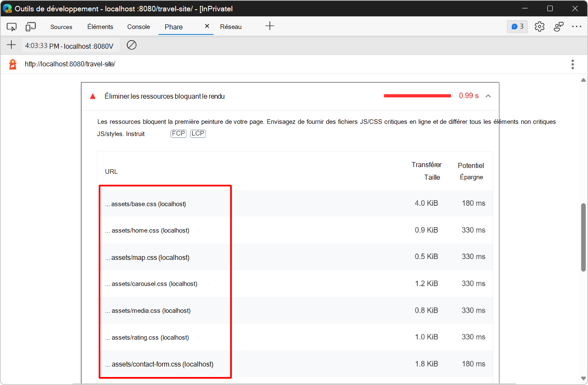This screenshot has height=385, width=588.
Task: Click the audit title Éliminer les ressources bloquant le rendu
Action: (165, 96)
